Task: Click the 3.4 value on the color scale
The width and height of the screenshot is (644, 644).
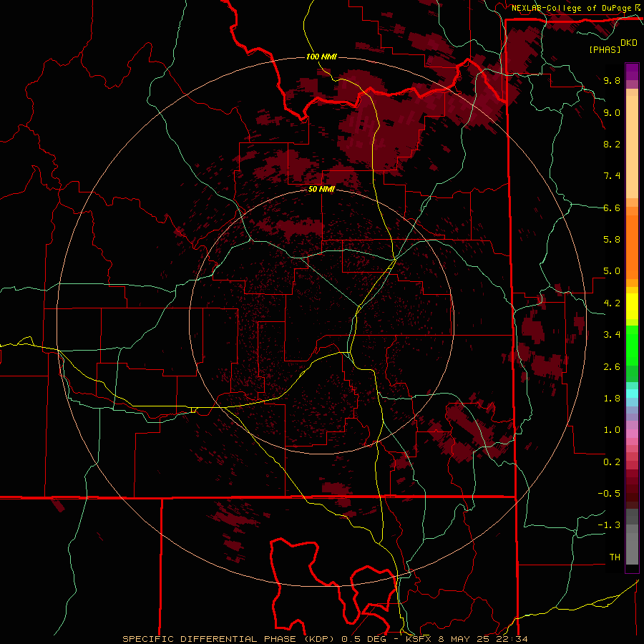Action: (612, 335)
